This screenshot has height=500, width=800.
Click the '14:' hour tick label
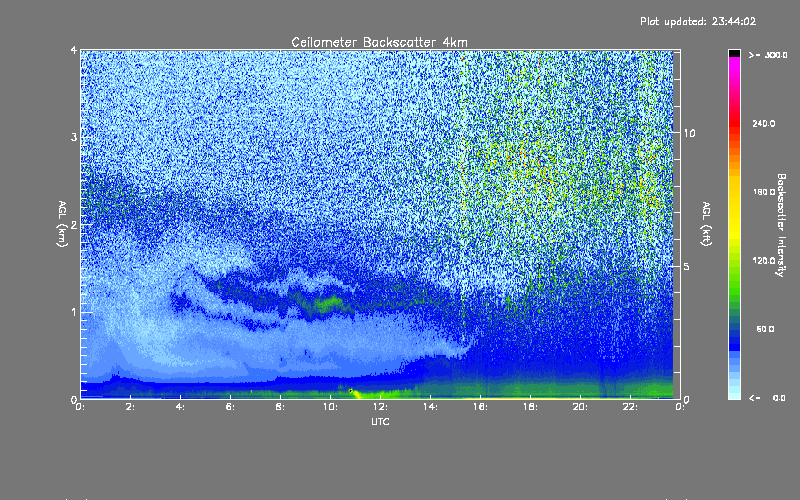pos(430,407)
